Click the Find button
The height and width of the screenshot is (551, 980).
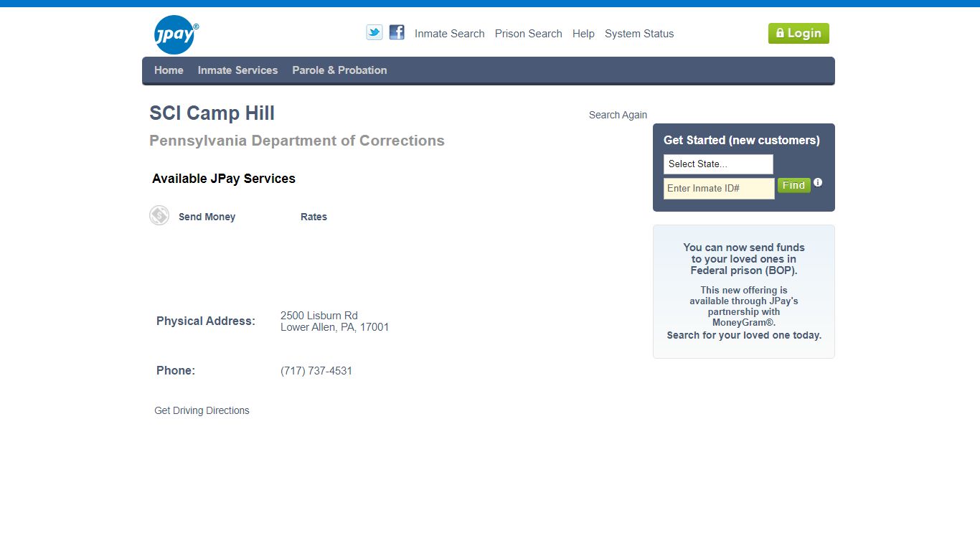[x=794, y=185]
